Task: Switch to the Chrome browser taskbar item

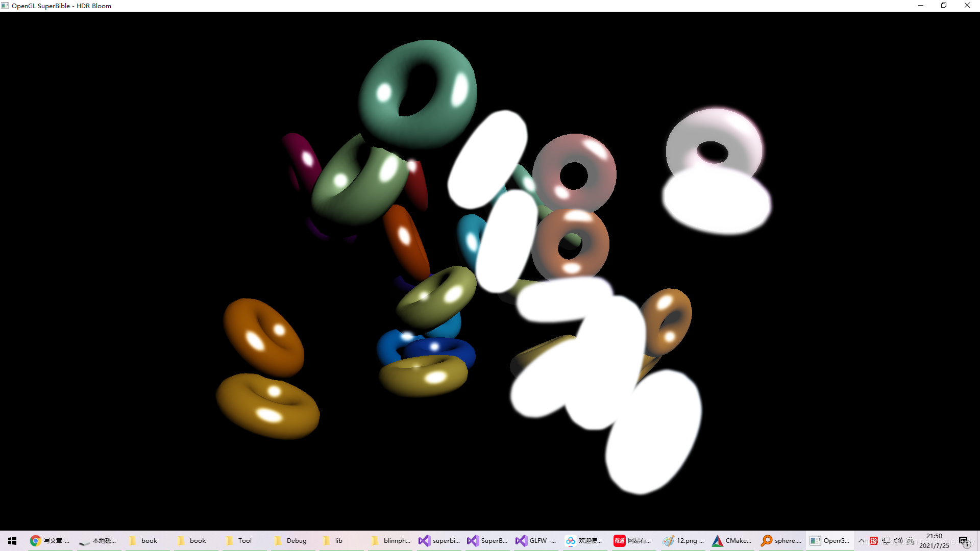Action: pos(50,540)
